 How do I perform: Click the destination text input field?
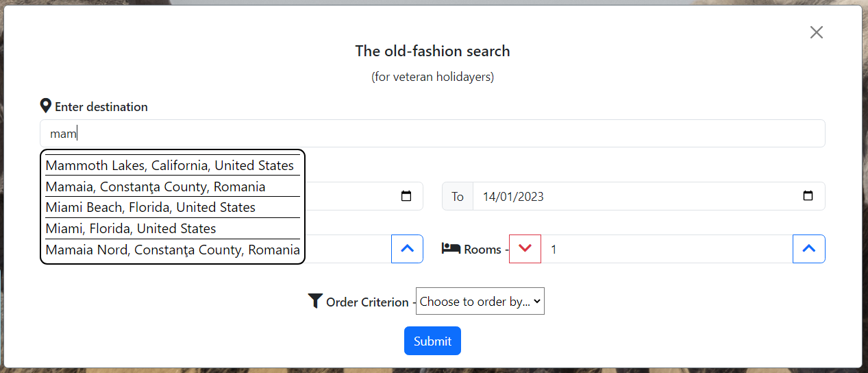coord(432,134)
